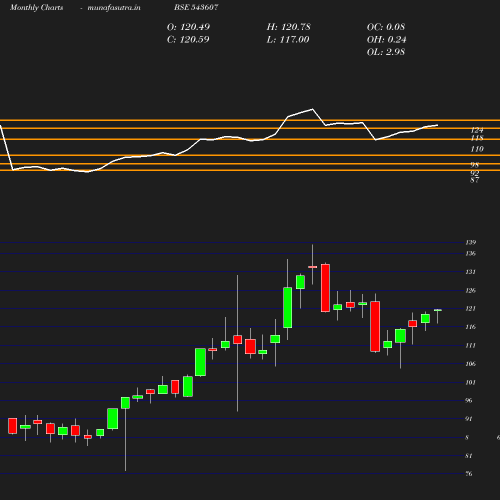This screenshot has height=500, width=500.
Task: Click the 87 label on upper chart axis
Action: 475,180
